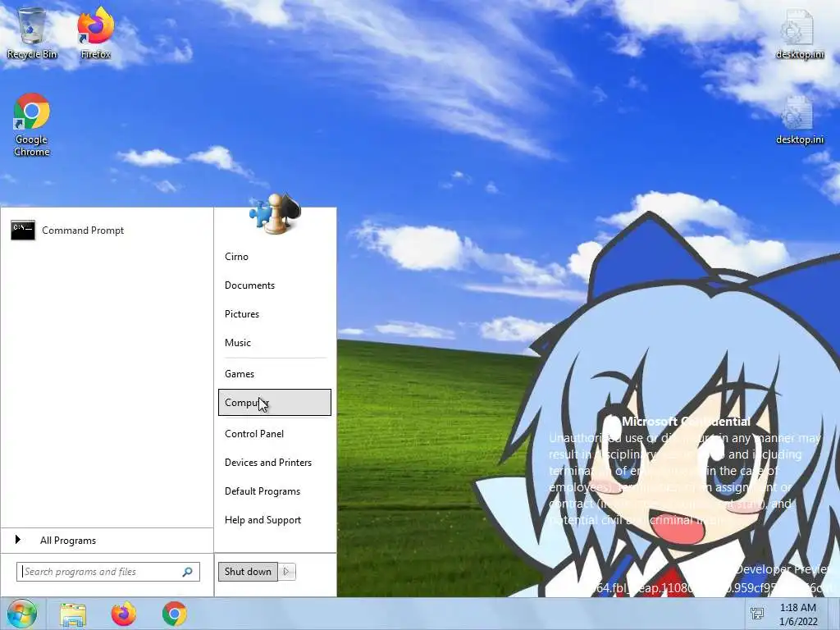Select the upper desktop.ini file icon
Viewport: 840px width, 630px height.
(x=799, y=33)
